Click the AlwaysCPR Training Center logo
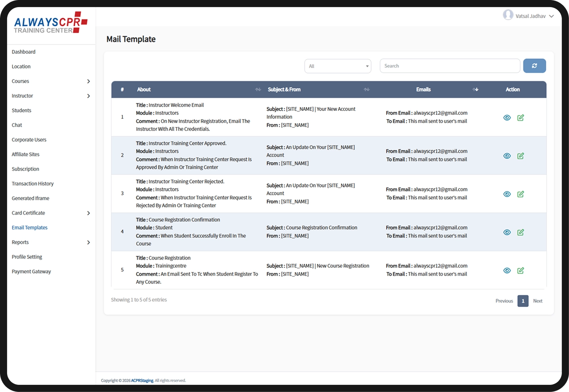Viewport: 569px width, 392px height. [50, 23]
